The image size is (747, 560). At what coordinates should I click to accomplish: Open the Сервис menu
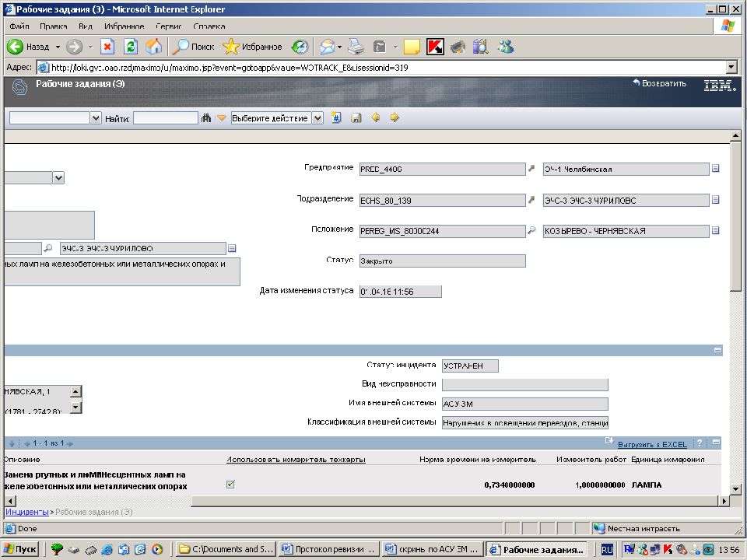(x=168, y=26)
